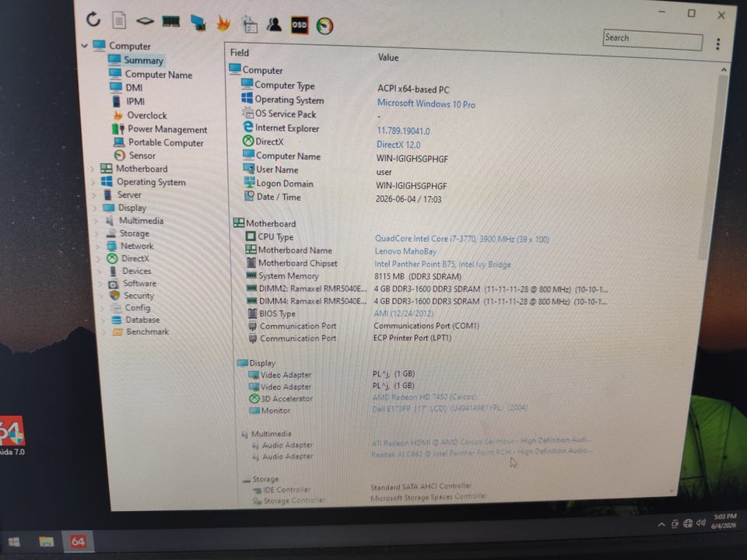Expand the DirectX tree node
Viewport: 747px width, 560px height.
(x=99, y=258)
